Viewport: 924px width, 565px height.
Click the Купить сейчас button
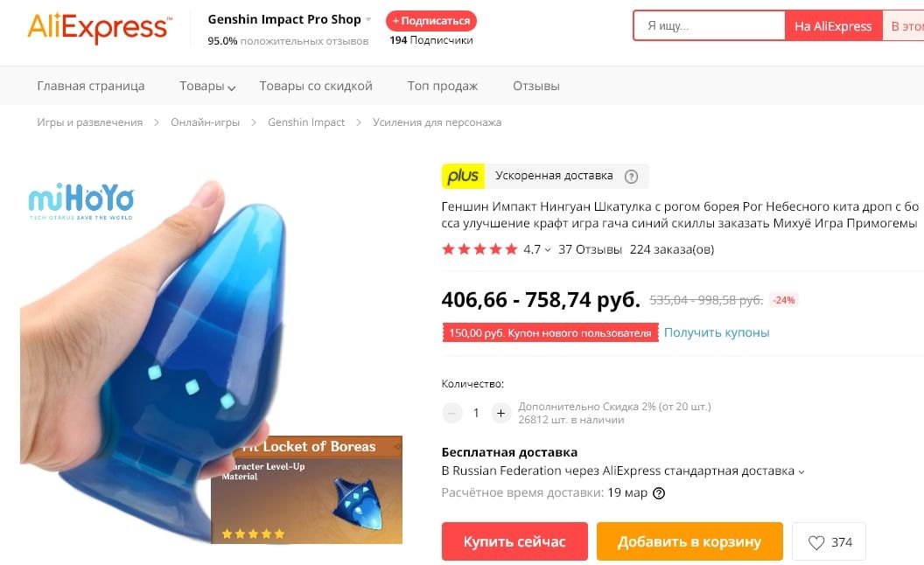pyautogui.click(x=514, y=541)
